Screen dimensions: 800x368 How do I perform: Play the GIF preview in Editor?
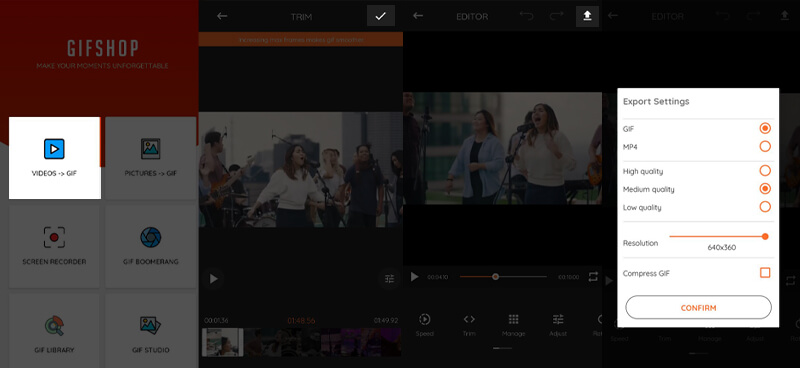(414, 277)
